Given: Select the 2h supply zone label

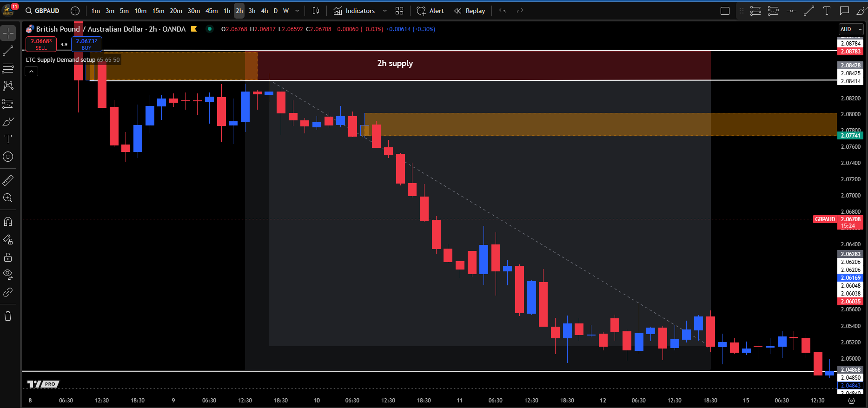Looking at the screenshot, I should pos(395,63).
